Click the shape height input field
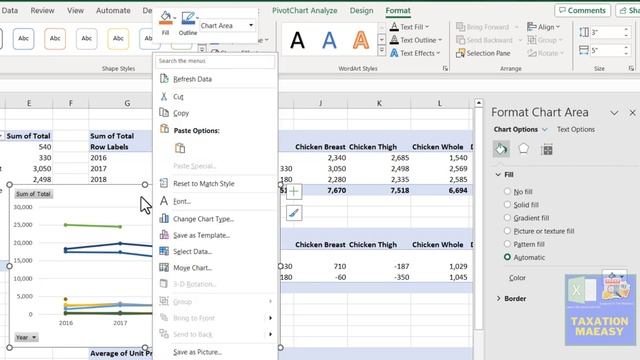Screen dimensions: 640x360 coord(607,32)
